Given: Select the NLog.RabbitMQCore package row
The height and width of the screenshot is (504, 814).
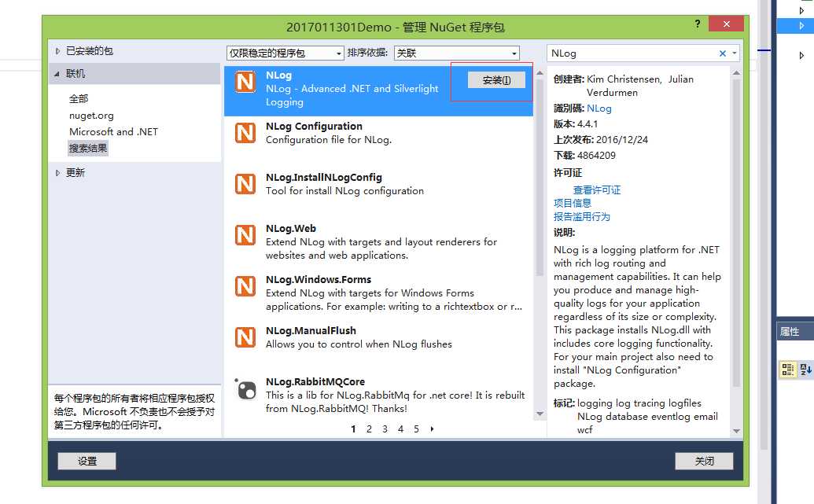Looking at the screenshot, I should point(378,395).
